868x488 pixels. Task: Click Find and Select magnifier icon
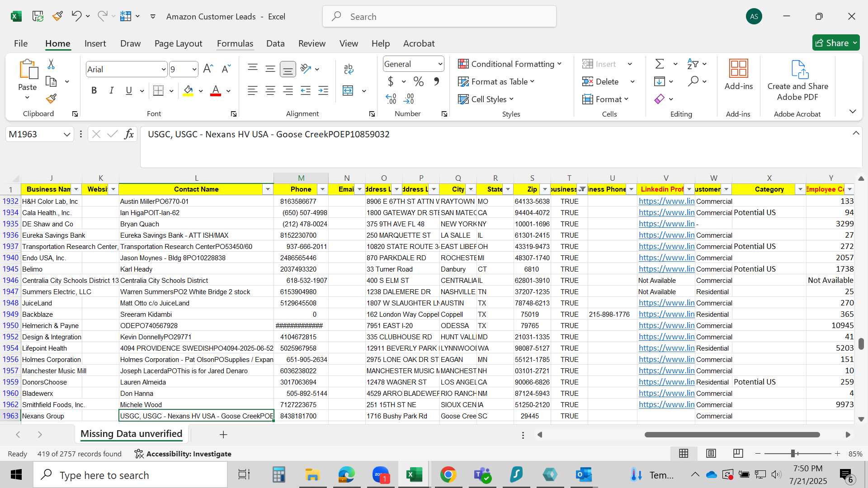tap(693, 81)
